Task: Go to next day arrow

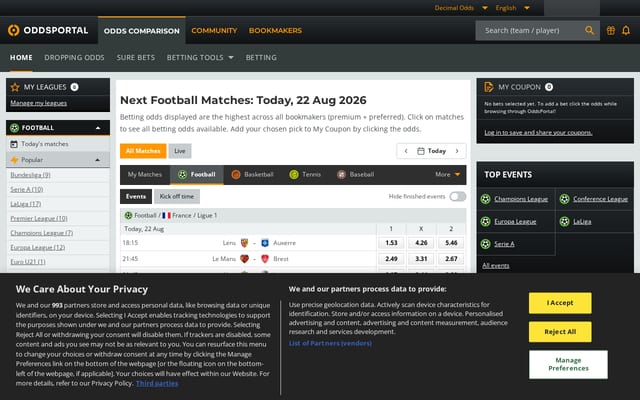Action: point(457,151)
